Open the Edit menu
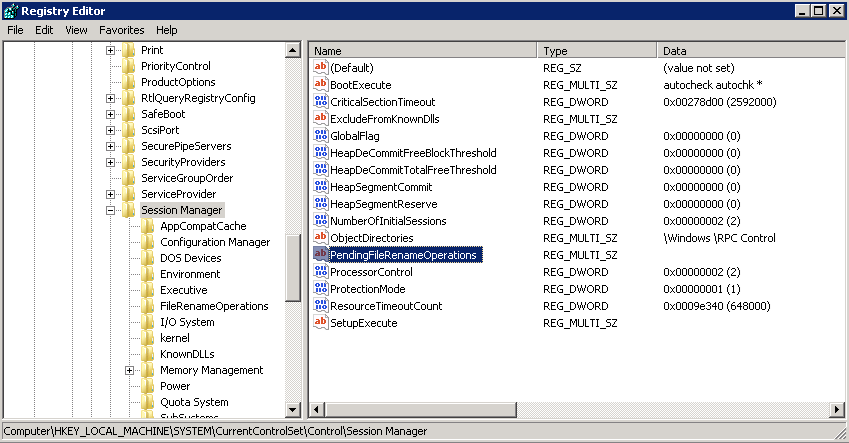849x443 pixels. click(x=44, y=30)
